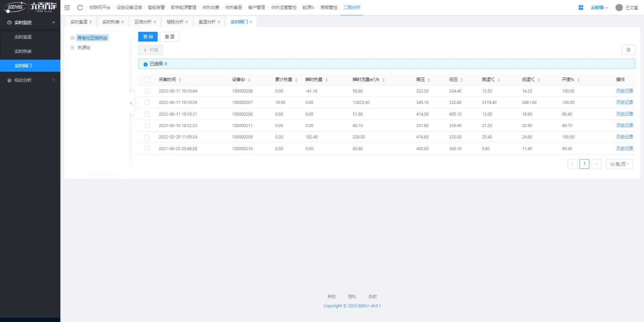The image size is (644, 322).
Task: Collapse the left tree panel arrow
Action: pos(131,103)
